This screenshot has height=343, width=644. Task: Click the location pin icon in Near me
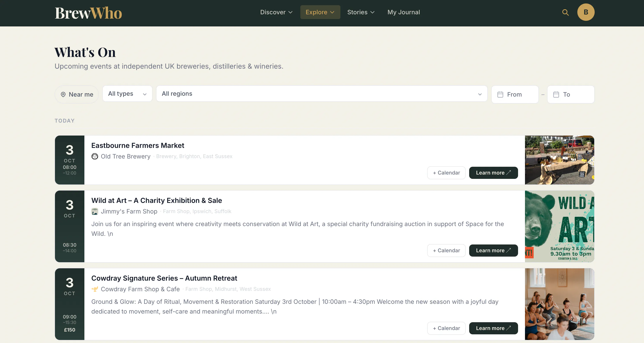click(63, 95)
